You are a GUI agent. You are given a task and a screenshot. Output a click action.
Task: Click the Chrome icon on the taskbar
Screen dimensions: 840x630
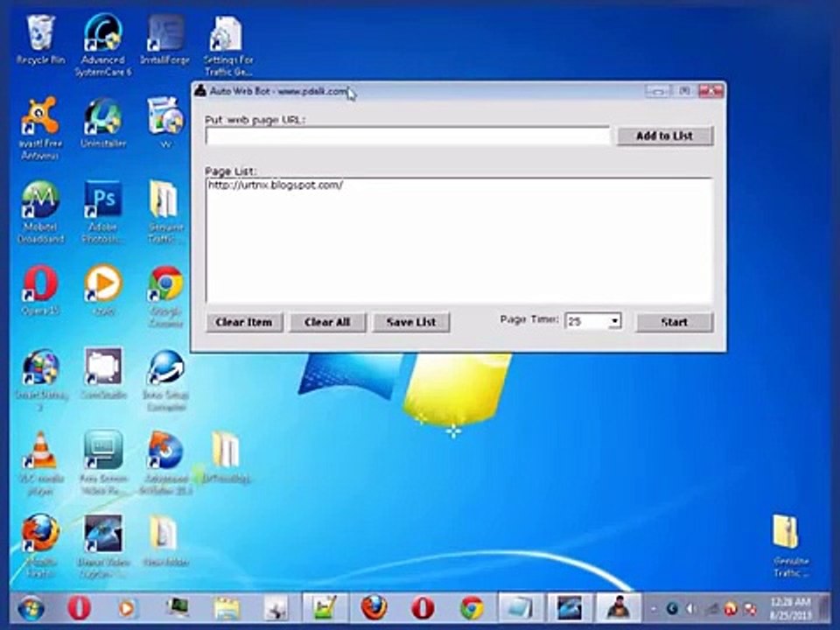click(472, 609)
